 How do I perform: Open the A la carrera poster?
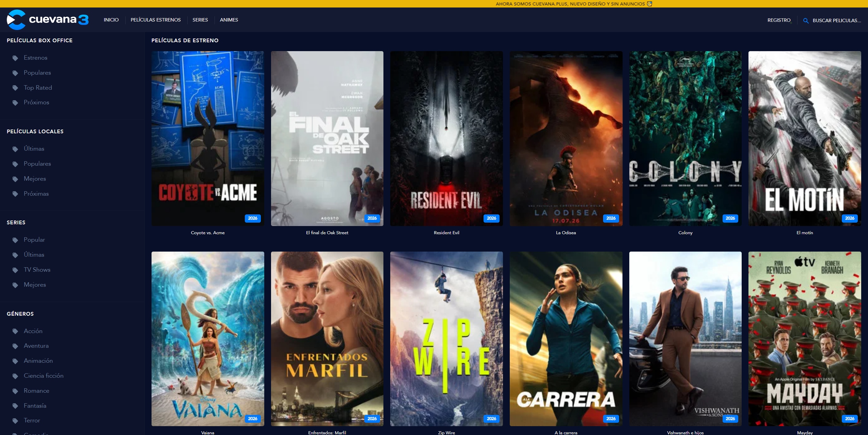[566, 339]
